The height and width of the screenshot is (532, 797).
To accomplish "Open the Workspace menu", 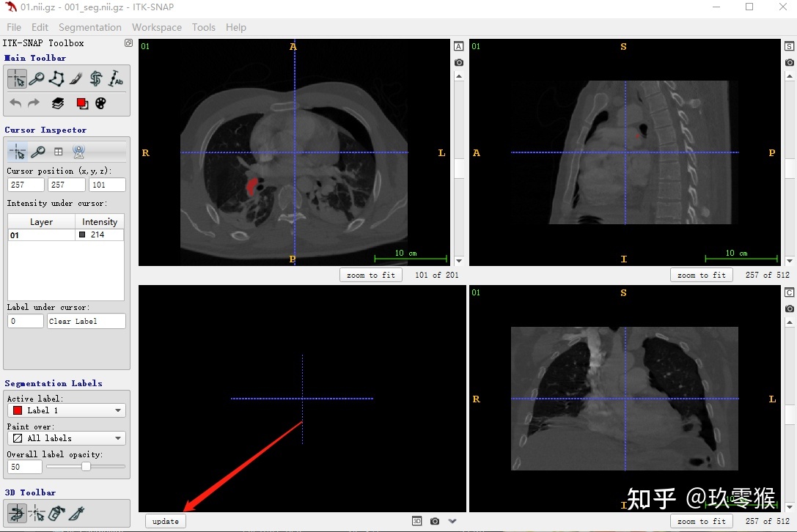I will [157, 27].
